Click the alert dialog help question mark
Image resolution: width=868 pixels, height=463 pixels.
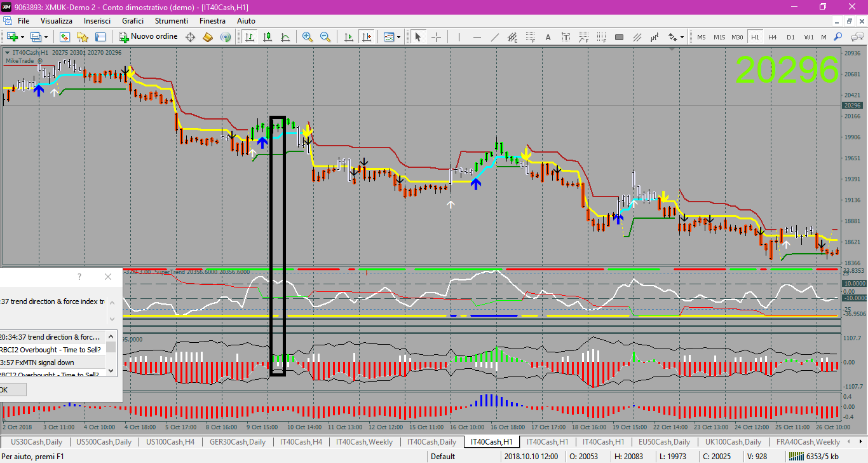coord(79,277)
